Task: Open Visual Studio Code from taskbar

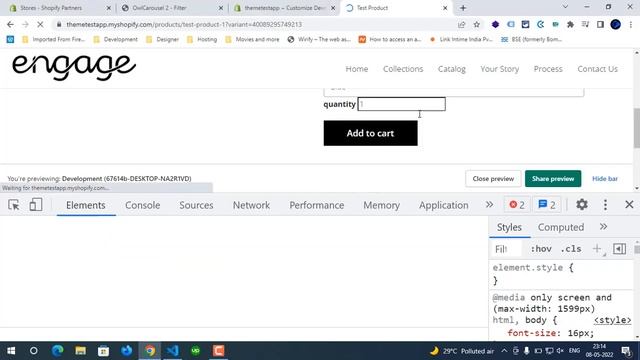Action: point(173,351)
